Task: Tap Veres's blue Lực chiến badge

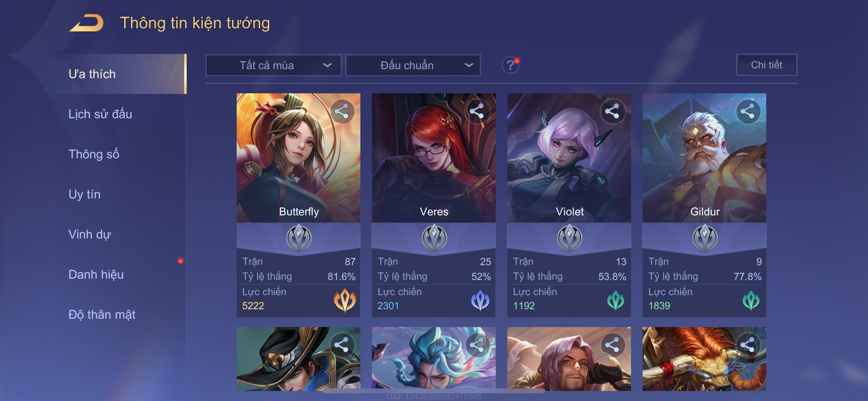Action: 480,300
